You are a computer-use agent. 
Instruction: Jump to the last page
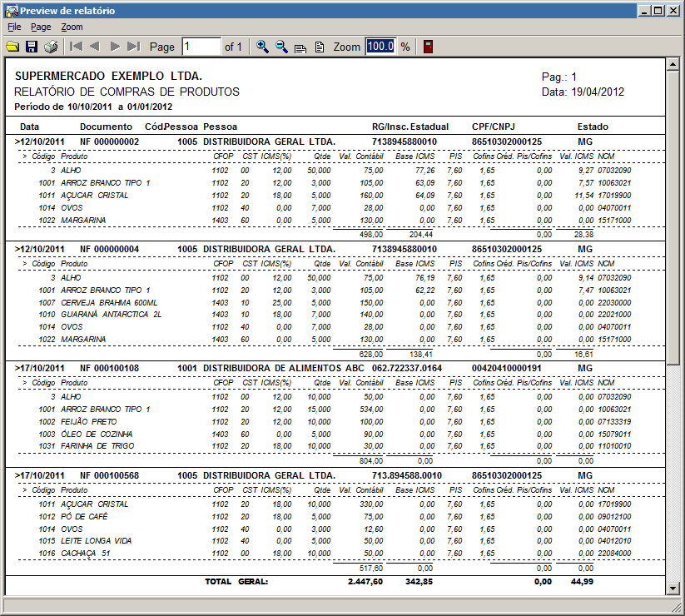point(134,47)
